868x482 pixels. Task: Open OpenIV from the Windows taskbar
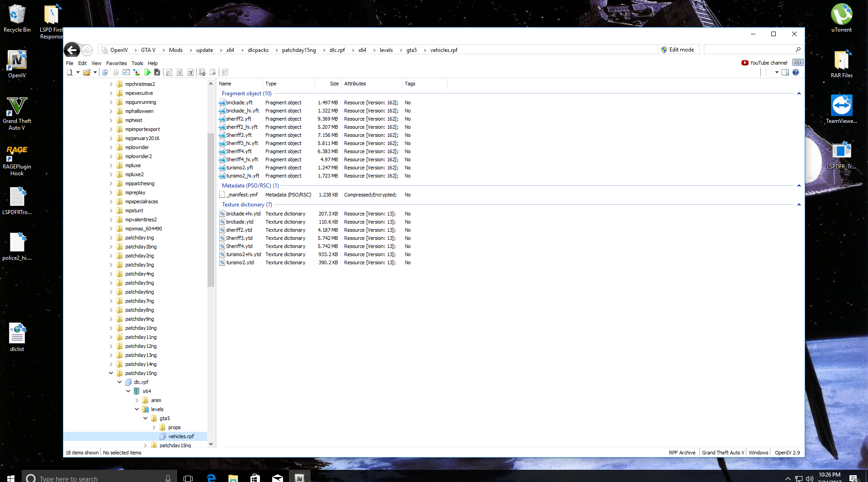[299, 478]
